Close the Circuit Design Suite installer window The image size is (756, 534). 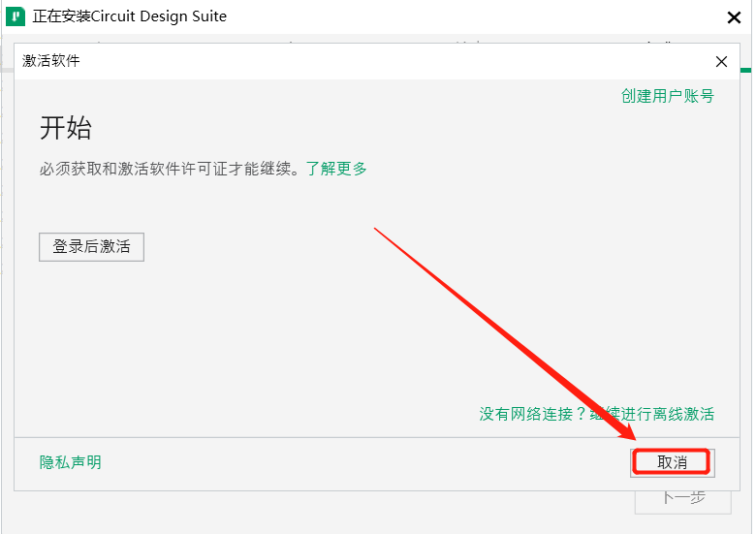click(734, 17)
